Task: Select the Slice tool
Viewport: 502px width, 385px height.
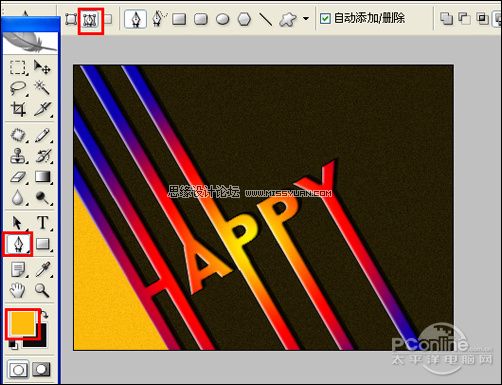Action: pos(42,109)
